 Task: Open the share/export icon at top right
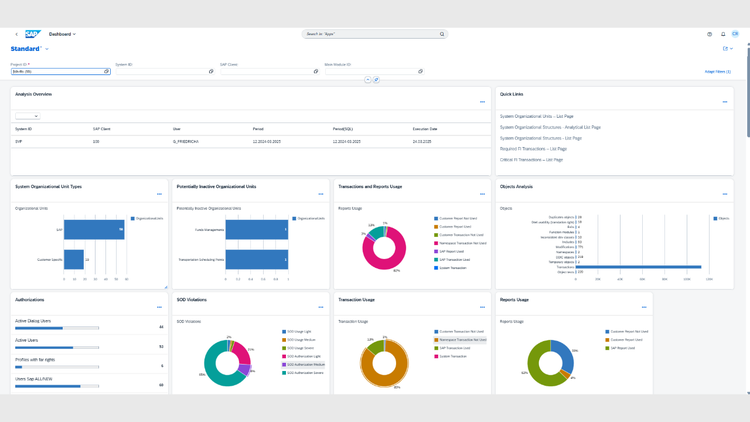coord(725,49)
